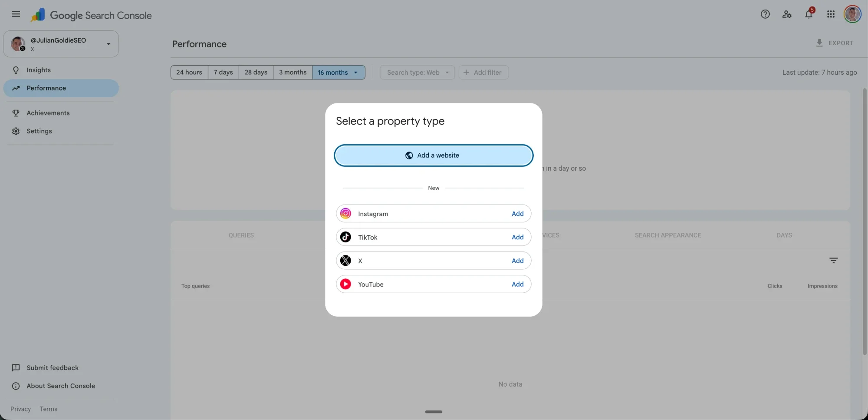Select the 7 days range
Image resolution: width=868 pixels, height=420 pixels.
(224, 73)
